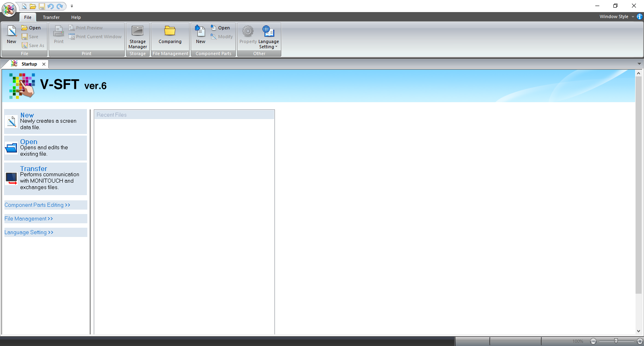The height and width of the screenshot is (346, 644).
Task: Click Save As in the ribbon
Action: point(33,45)
